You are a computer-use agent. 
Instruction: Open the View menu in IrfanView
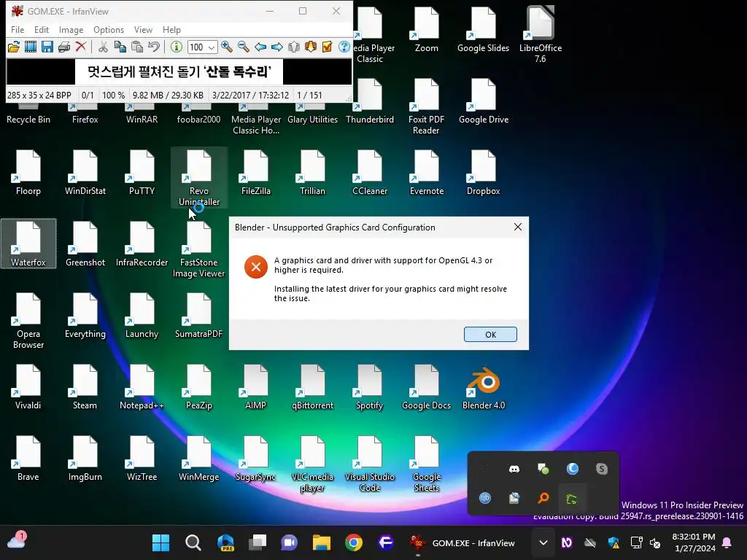[x=143, y=29]
